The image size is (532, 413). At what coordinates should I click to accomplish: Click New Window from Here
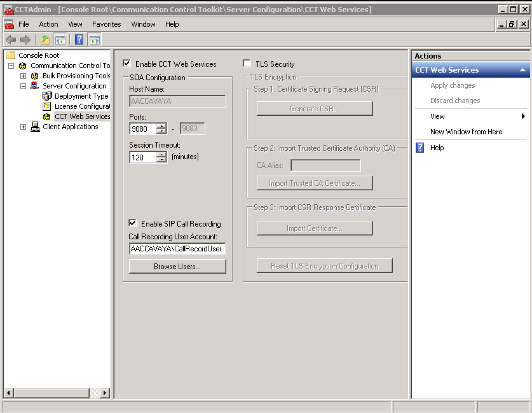pyautogui.click(x=466, y=132)
